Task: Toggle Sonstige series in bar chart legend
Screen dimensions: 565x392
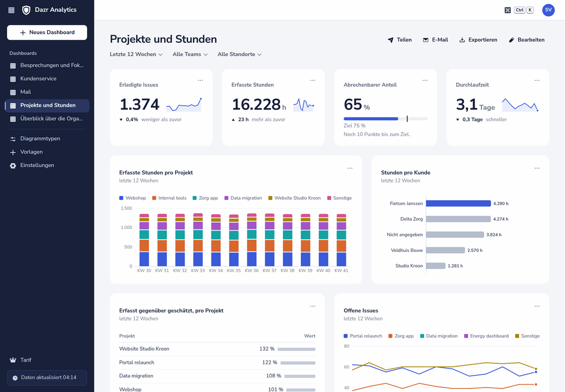Action: (x=340, y=198)
